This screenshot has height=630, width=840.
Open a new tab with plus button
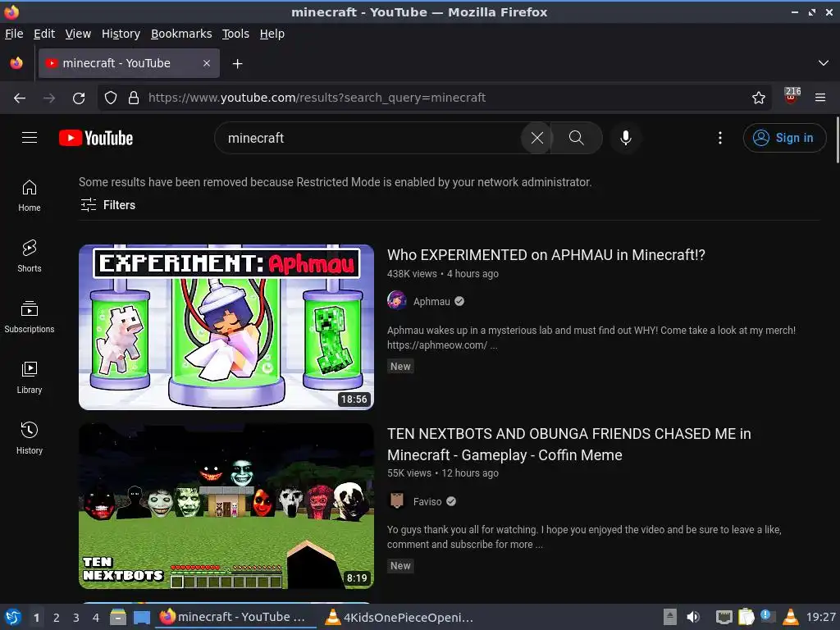pos(237,64)
